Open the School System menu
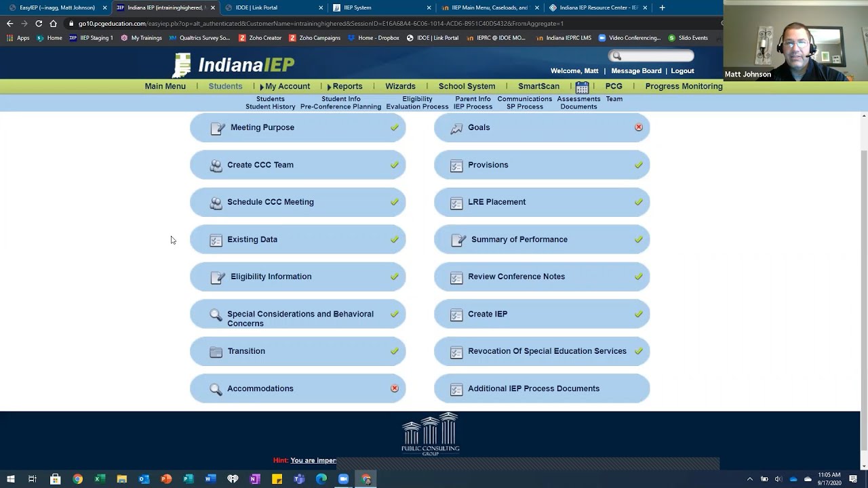Viewport: 868px width, 488px height. (467, 86)
